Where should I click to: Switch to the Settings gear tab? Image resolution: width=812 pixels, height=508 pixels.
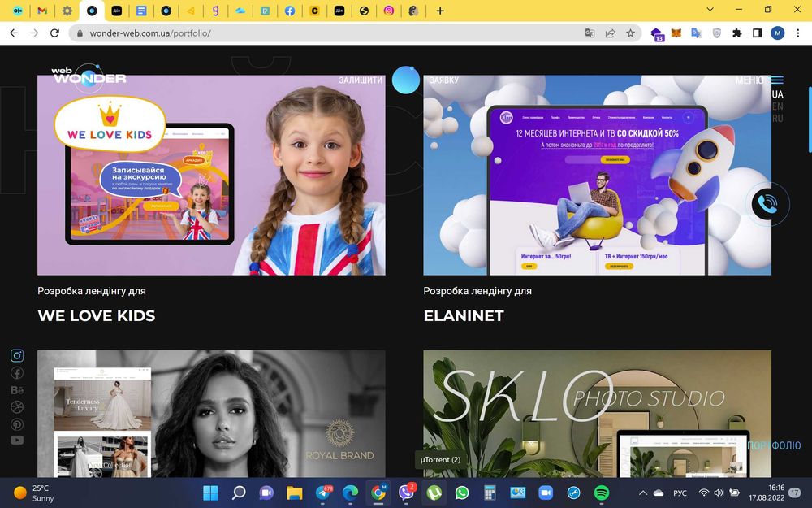67,11
